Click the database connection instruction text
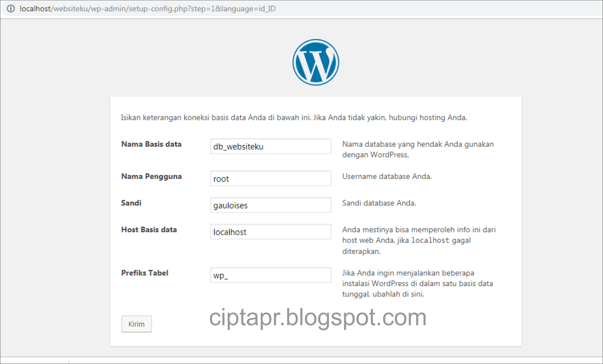Image resolution: width=603 pixels, height=364 pixels. [x=294, y=117]
